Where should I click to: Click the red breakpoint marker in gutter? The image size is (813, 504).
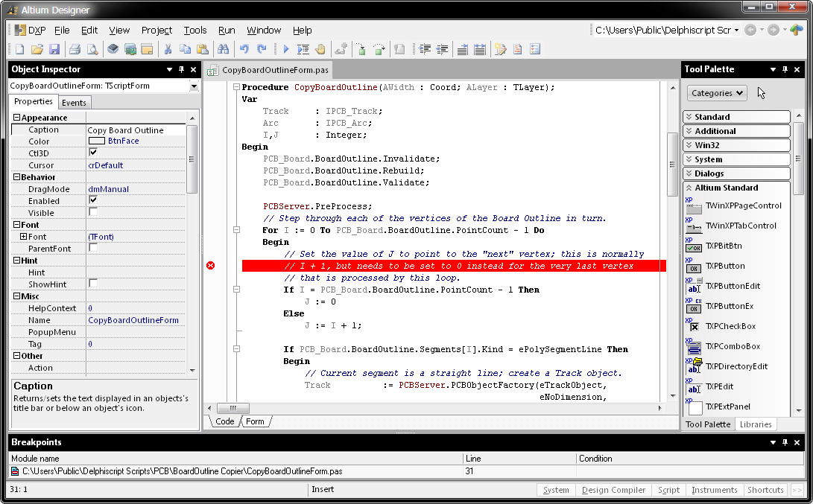click(x=210, y=266)
